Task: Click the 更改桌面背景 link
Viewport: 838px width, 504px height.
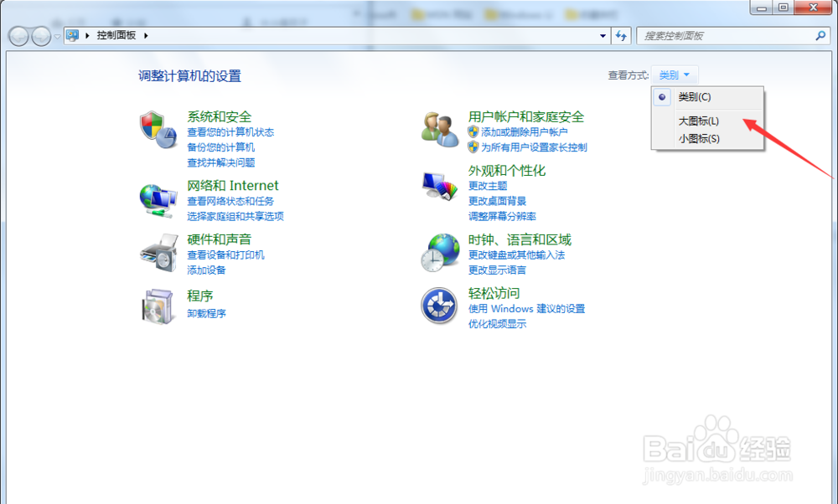Action: [497, 201]
